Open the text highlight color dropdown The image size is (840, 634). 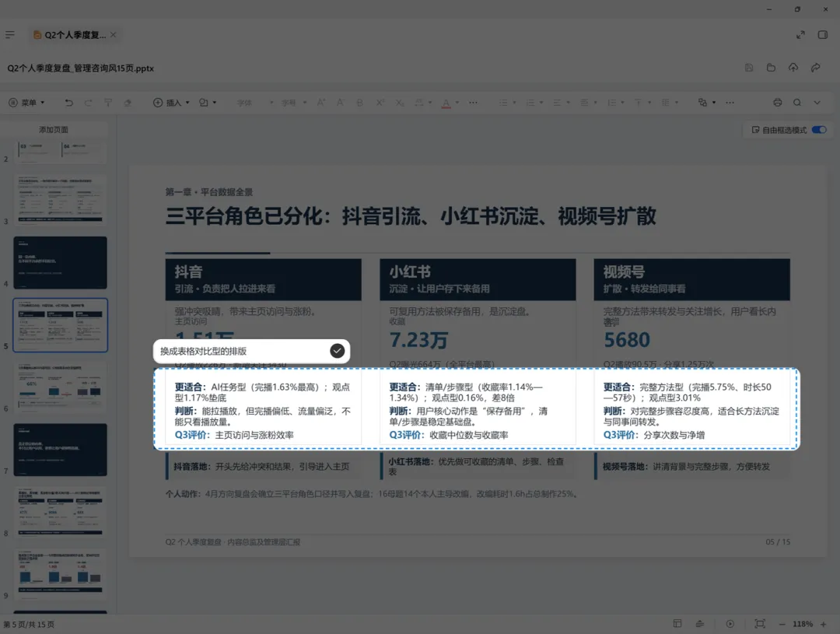pyautogui.click(x=423, y=103)
